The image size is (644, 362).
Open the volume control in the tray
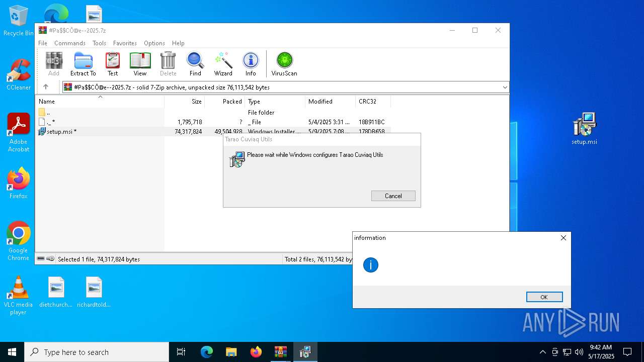pos(579,352)
